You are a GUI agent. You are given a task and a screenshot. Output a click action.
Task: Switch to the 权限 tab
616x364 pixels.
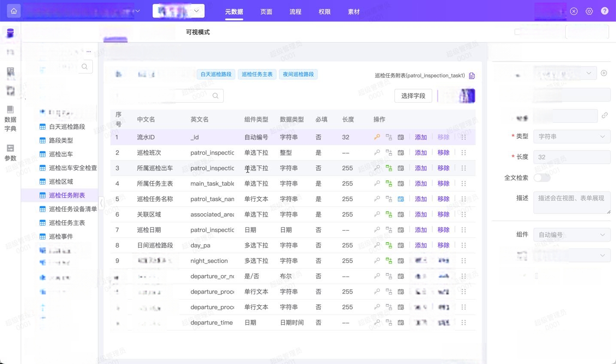[325, 12]
